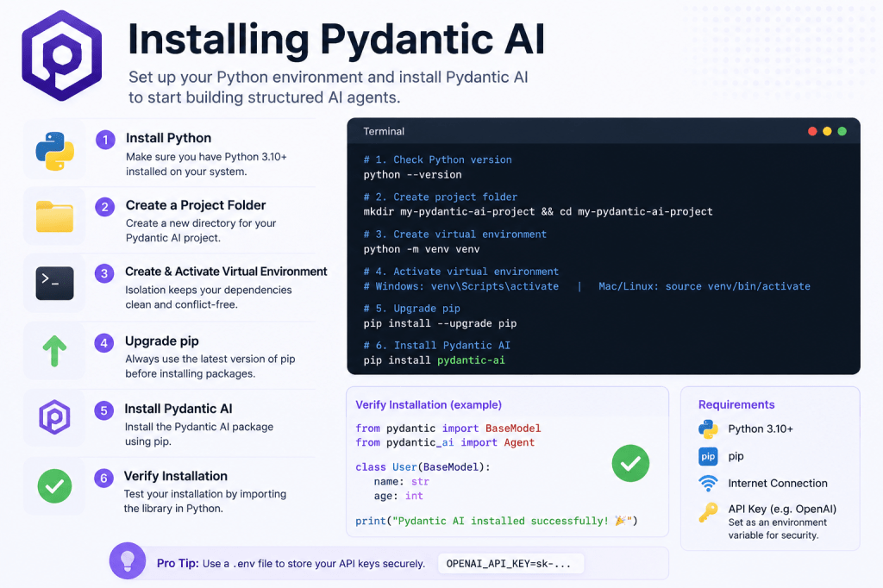Click the 'Create & Activate Virtual Environment' heading

[226, 272]
